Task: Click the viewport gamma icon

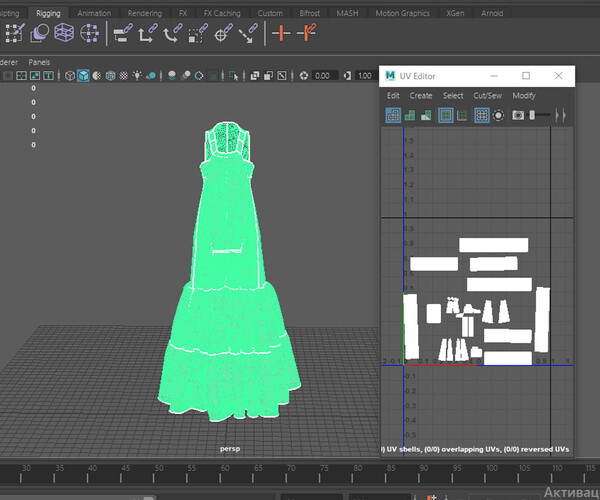Action: coord(347,76)
